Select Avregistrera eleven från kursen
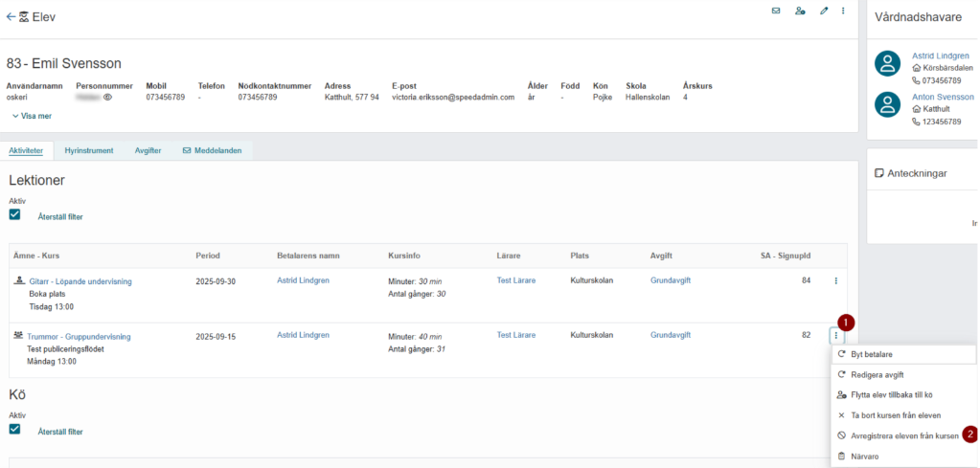The image size is (980, 468). (903, 436)
